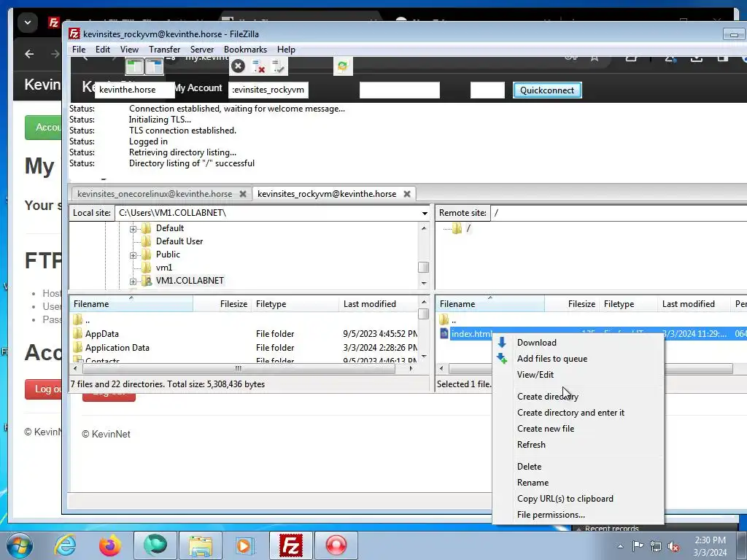
Task: Click the disconnect from server icon
Action: 258,66
